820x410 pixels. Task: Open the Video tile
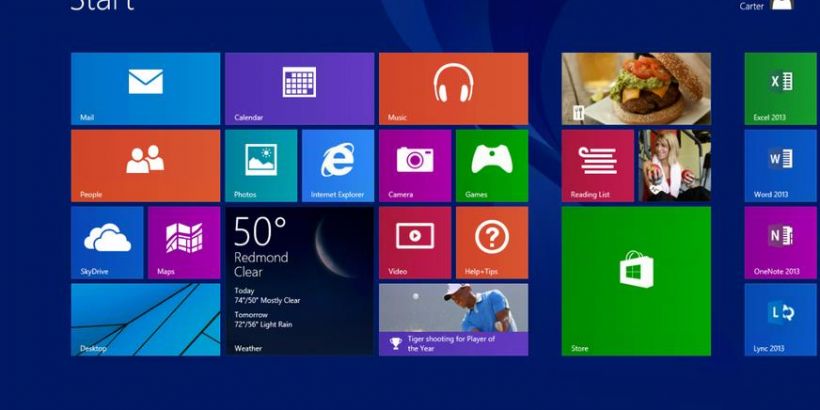pos(414,242)
